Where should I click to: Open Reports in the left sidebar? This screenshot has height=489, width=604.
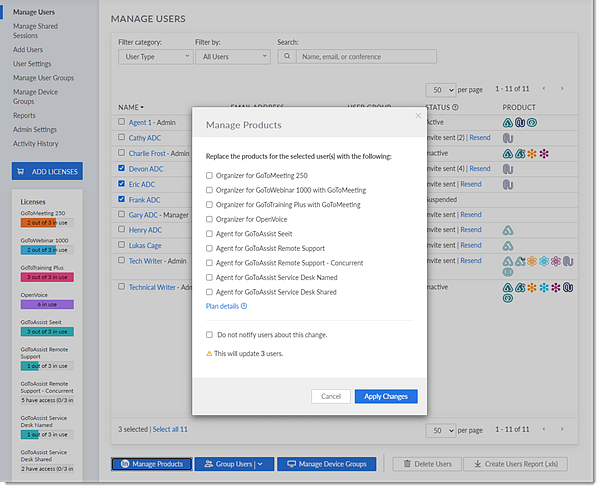(24, 115)
